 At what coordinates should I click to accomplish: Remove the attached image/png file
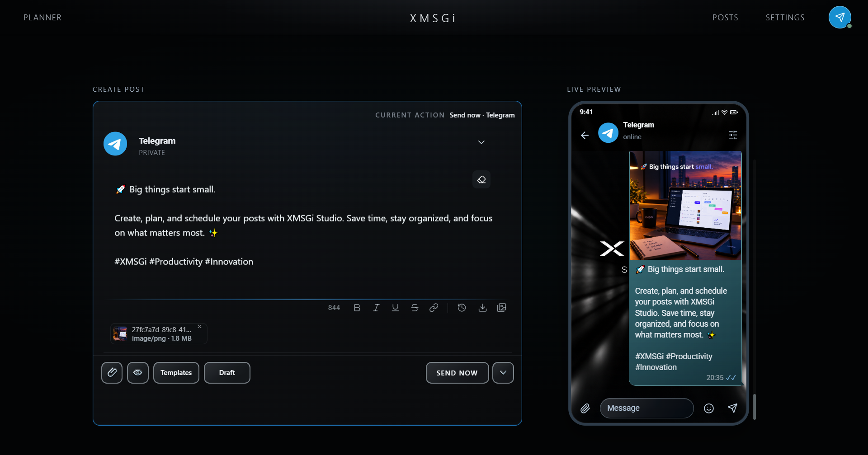(199, 326)
